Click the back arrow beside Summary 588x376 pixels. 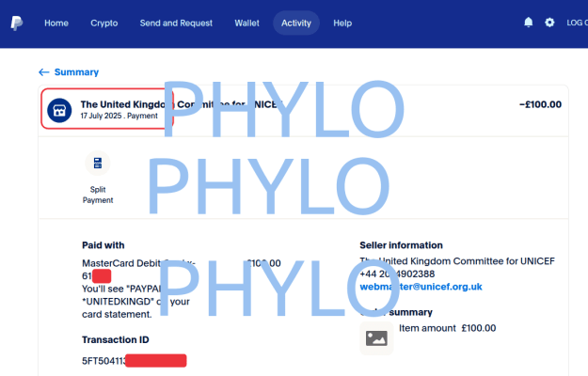[44, 71]
